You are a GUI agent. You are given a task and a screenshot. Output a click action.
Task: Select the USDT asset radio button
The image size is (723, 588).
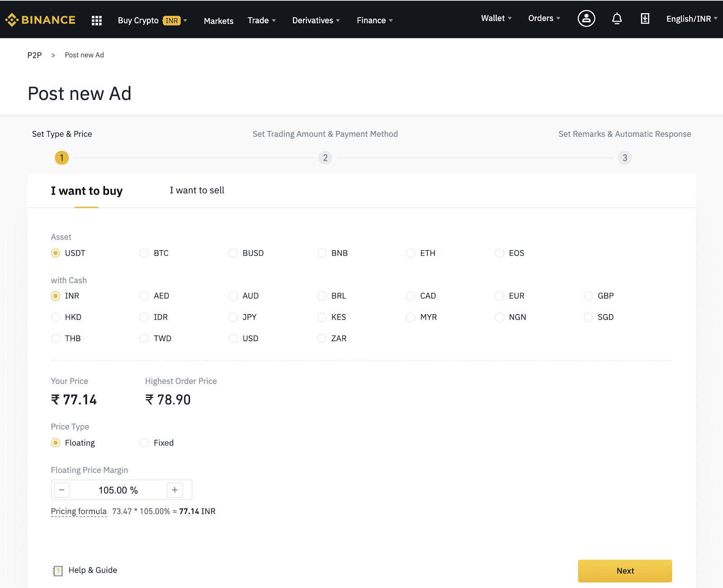[56, 253]
